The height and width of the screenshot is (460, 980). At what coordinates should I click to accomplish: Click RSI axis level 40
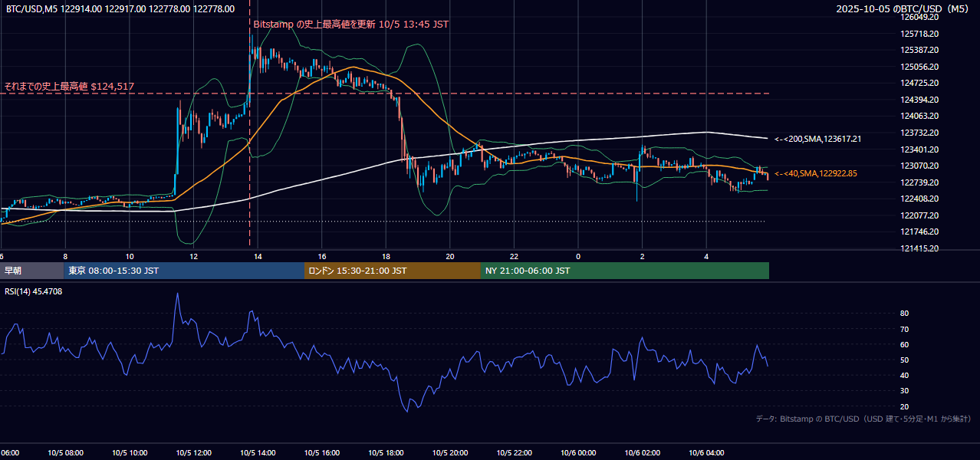coord(905,375)
